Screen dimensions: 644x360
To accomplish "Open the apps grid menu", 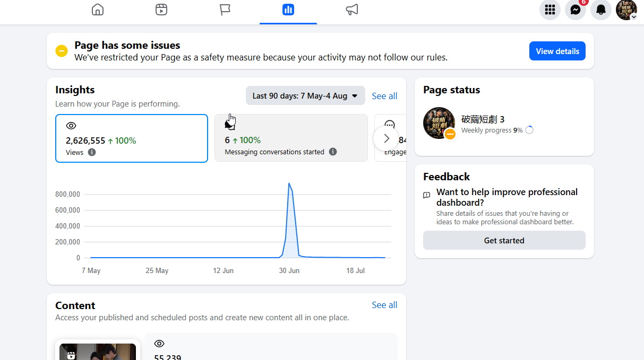I will pos(550,10).
